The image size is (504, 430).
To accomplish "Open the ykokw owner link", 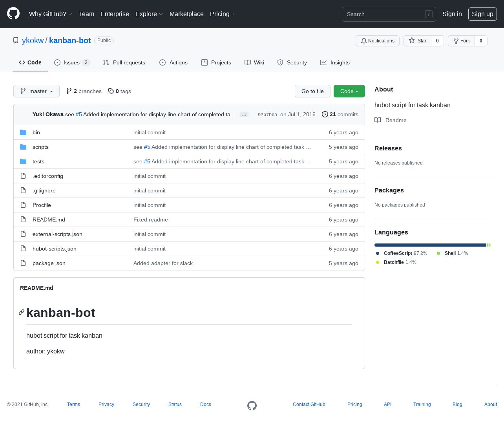I will pyautogui.click(x=33, y=40).
